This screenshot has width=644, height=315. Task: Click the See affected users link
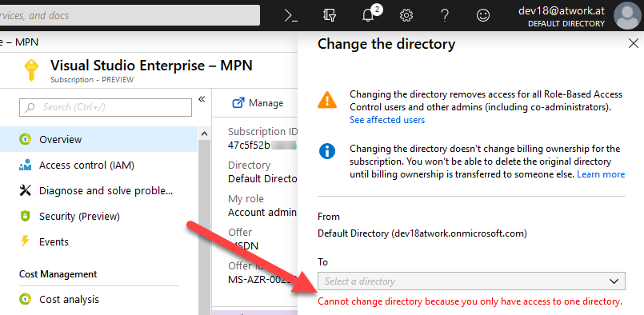387,120
